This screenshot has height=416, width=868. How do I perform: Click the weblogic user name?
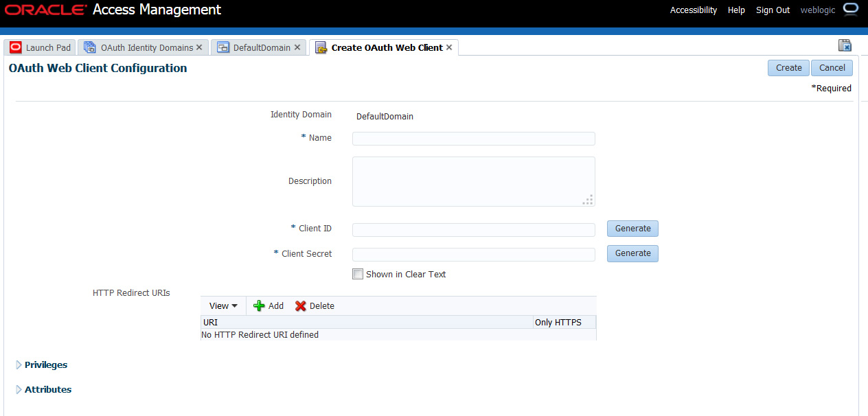[x=819, y=10]
